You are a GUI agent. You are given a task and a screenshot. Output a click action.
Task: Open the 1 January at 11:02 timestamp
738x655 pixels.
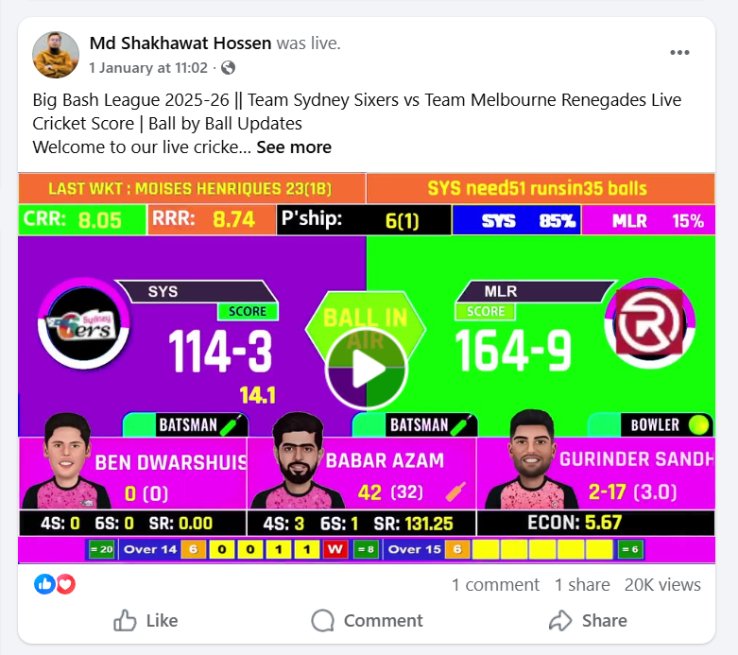pos(148,68)
